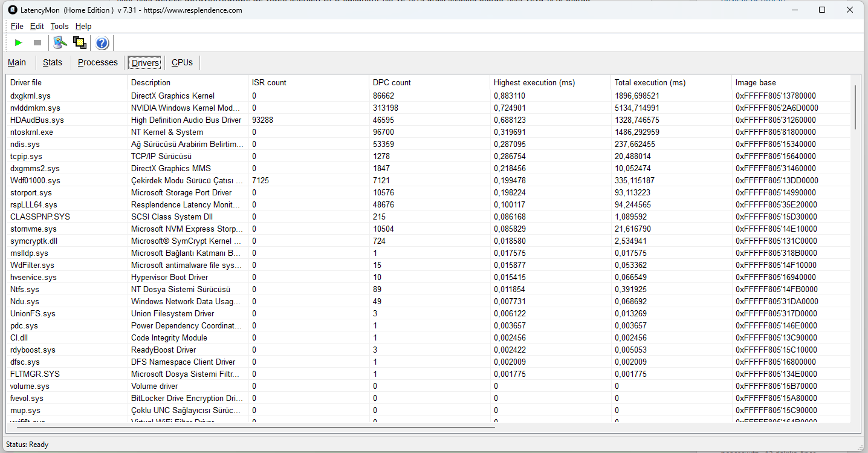
Task: Start monitoring with the green play icon
Action: tap(19, 42)
